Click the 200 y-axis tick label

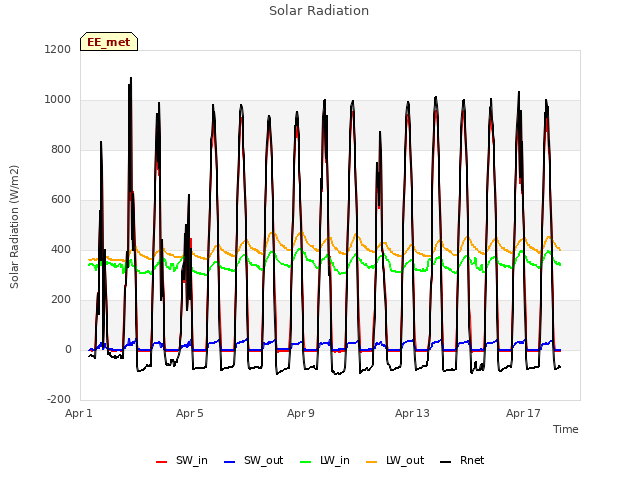61,300
